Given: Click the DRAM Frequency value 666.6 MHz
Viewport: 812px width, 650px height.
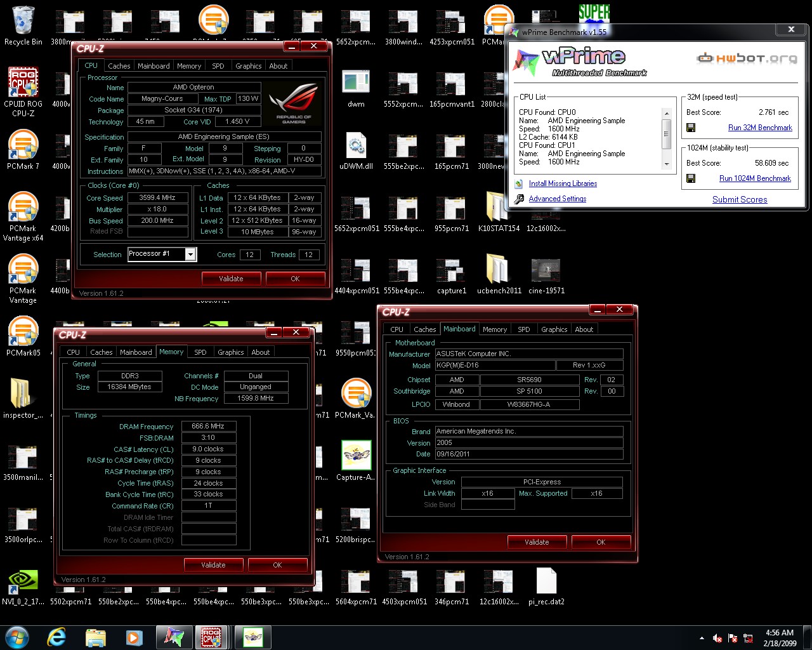Looking at the screenshot, I should (208, 426).
